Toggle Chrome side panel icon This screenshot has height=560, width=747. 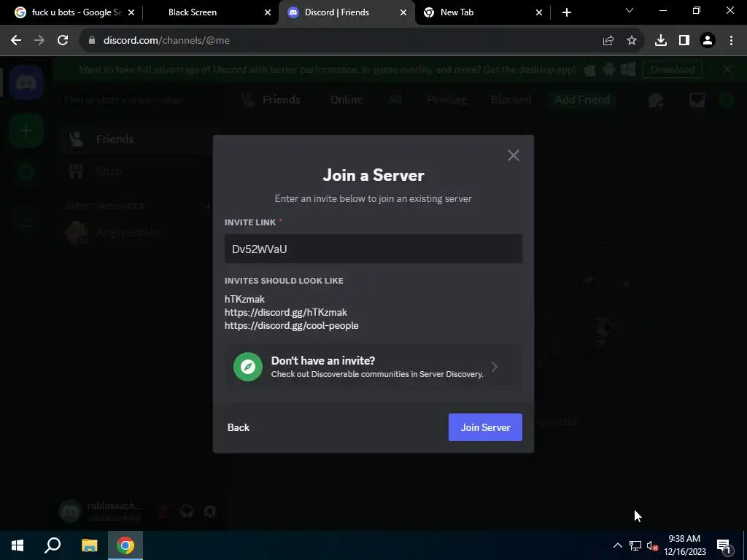click(x=684, y=41)
